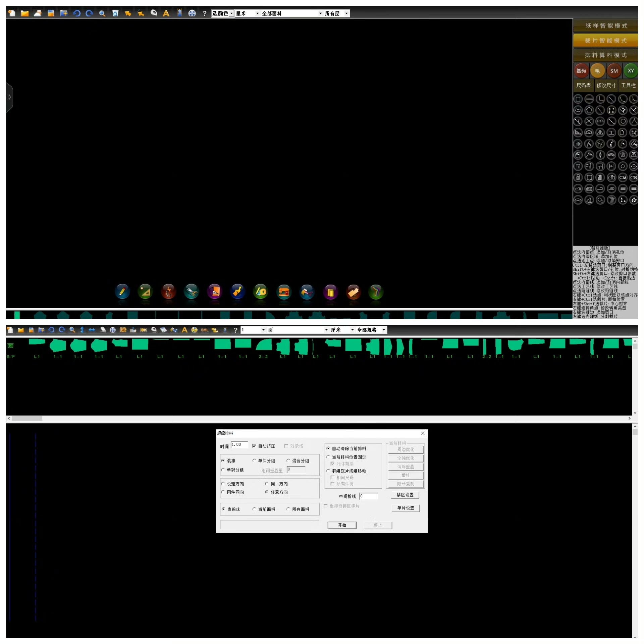Select the 当前排料位置固定 radio option
644x644 pixels.
click(x=328, y=457)
